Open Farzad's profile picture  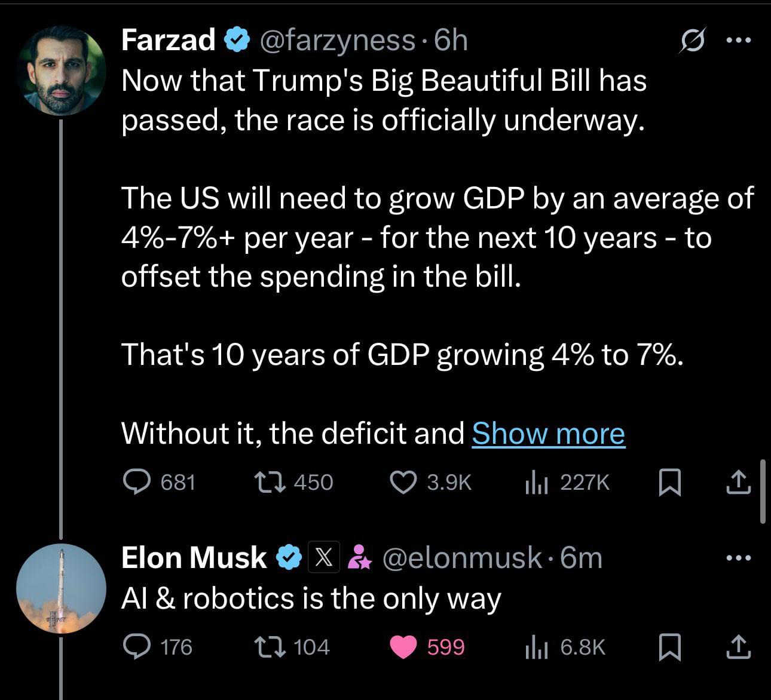coord(61,70)
